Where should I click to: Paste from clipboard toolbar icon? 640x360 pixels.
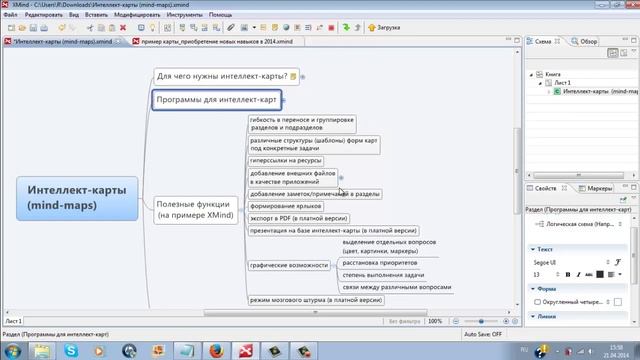click(112, 28)
